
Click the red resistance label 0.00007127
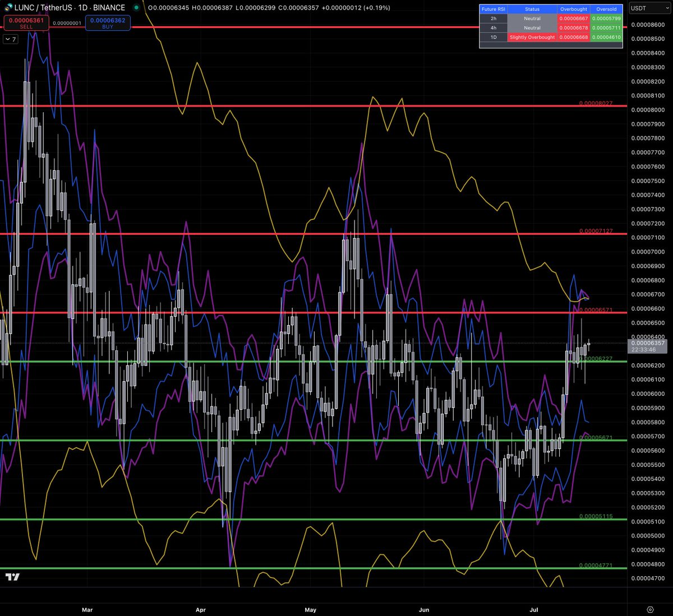tap(596, 231)
